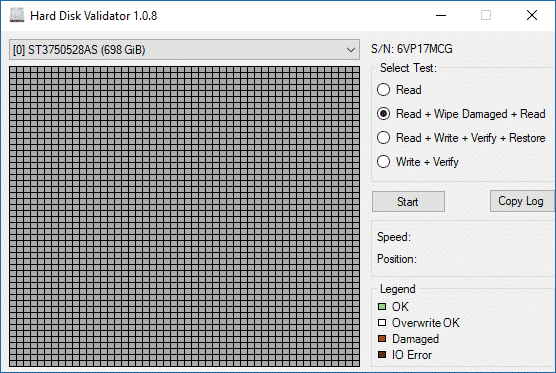Close the Hard Disk Validator window
Screen dimensions: 556x373
coord(532,15)
